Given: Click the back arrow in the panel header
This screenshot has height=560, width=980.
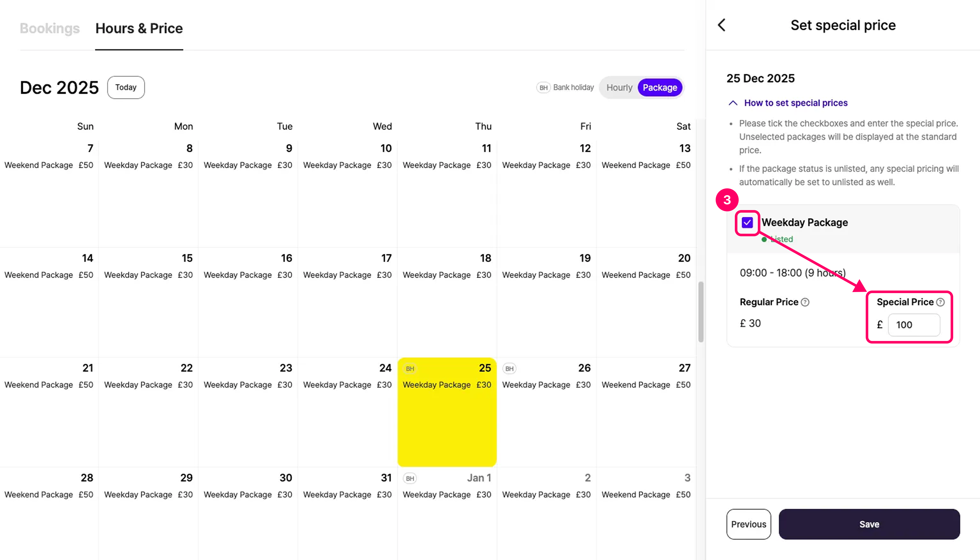Looking at the screenshot, I should tap(722, 25).
